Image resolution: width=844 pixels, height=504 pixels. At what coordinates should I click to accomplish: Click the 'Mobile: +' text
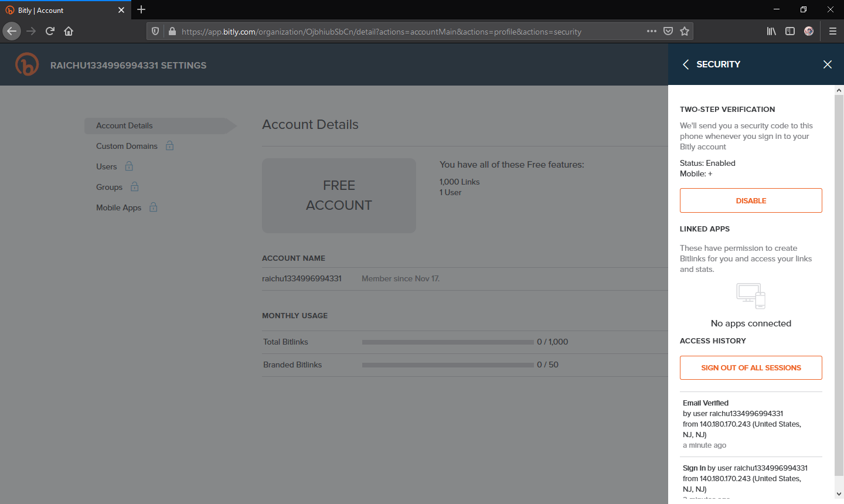pos(696,173)
